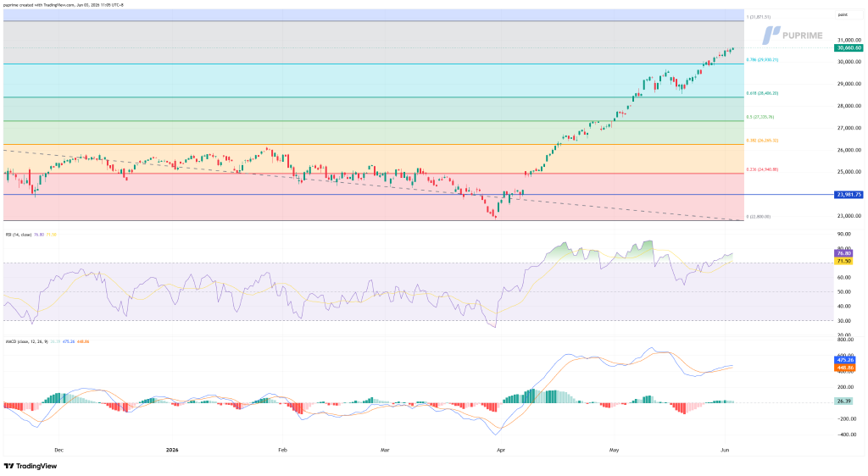Click the 26,000.00 price axis label
Screen dimensions: 868x476
point(849,151)
